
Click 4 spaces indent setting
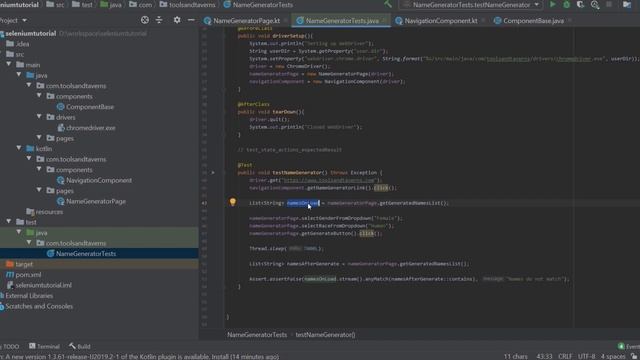click(x=613, y=356)
